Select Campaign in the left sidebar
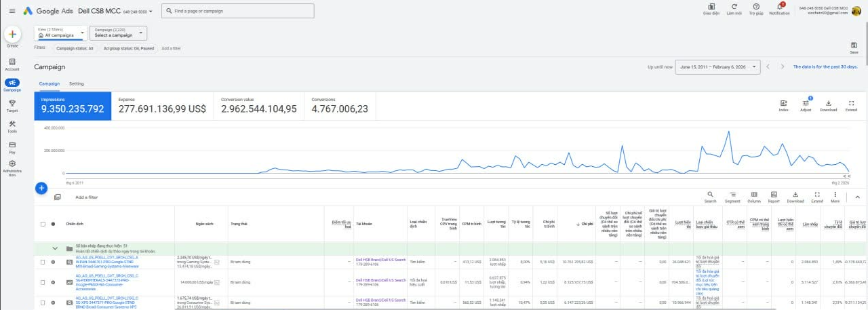868x310 pixels. [12, 85]
